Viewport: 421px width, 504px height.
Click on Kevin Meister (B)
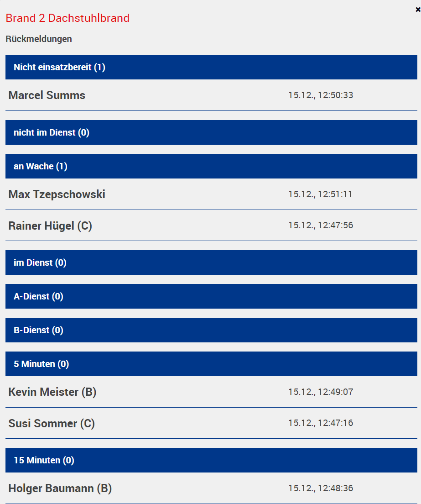[52, 392]
